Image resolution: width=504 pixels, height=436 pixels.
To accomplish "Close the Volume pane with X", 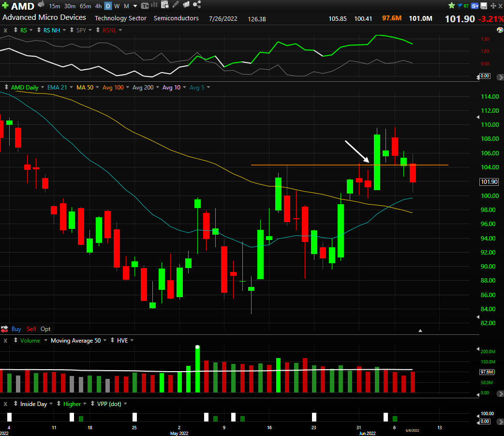I will [5, 341].
